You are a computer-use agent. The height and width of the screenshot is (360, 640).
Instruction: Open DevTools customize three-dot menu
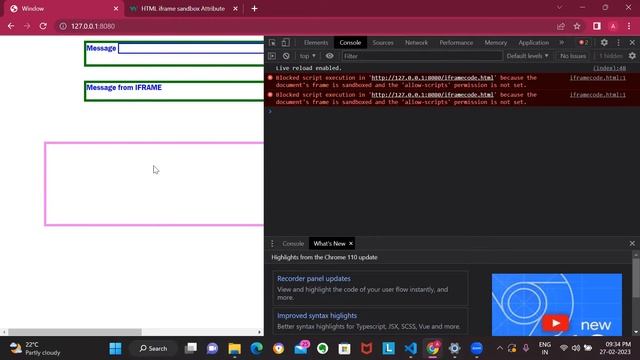coord(618,42)
